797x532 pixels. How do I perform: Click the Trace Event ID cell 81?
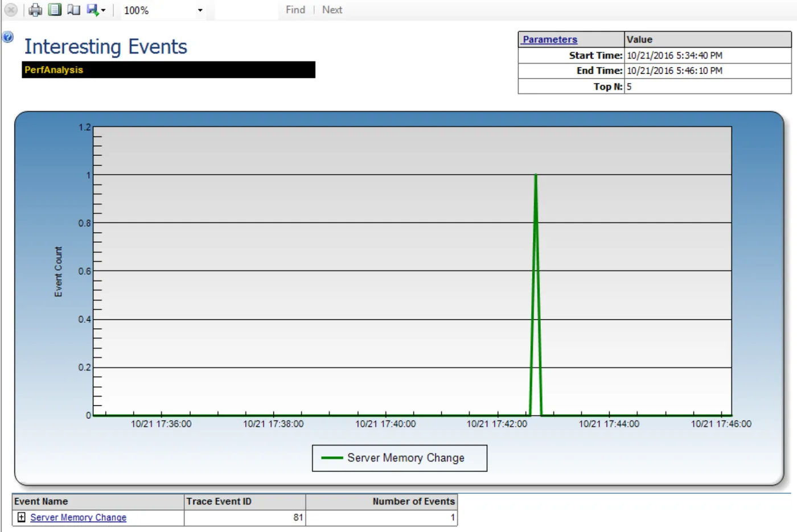click(x=245, y=517)
